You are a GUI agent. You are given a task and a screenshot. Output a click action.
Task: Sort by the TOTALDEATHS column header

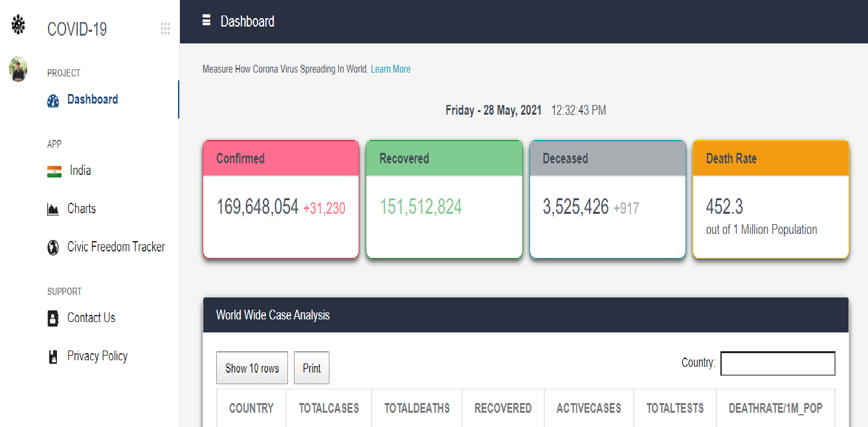[x=417, y=408]
